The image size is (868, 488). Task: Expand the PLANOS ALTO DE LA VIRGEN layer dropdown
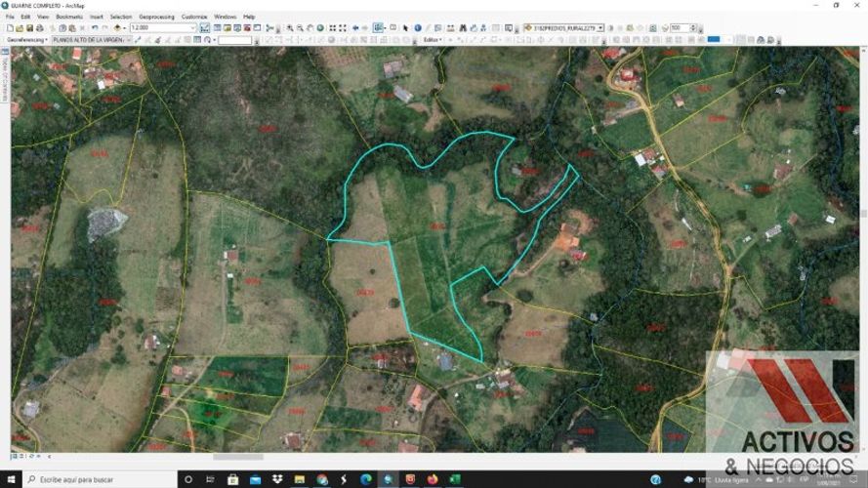coord(129,40)
